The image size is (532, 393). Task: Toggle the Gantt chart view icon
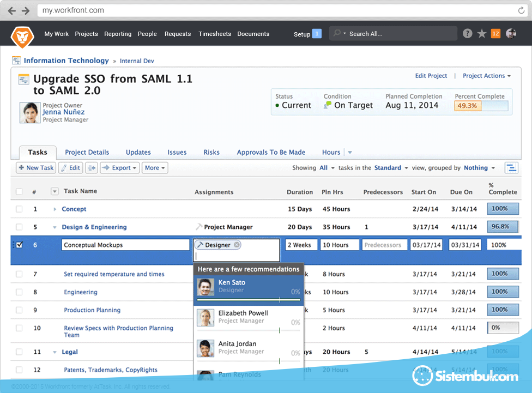[x=511, y=168]
